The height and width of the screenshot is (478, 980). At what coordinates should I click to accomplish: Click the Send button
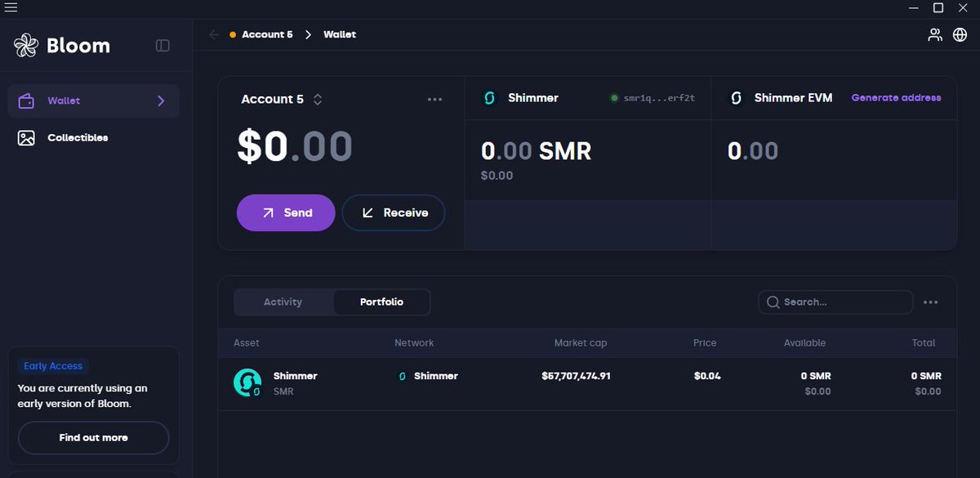286,212
